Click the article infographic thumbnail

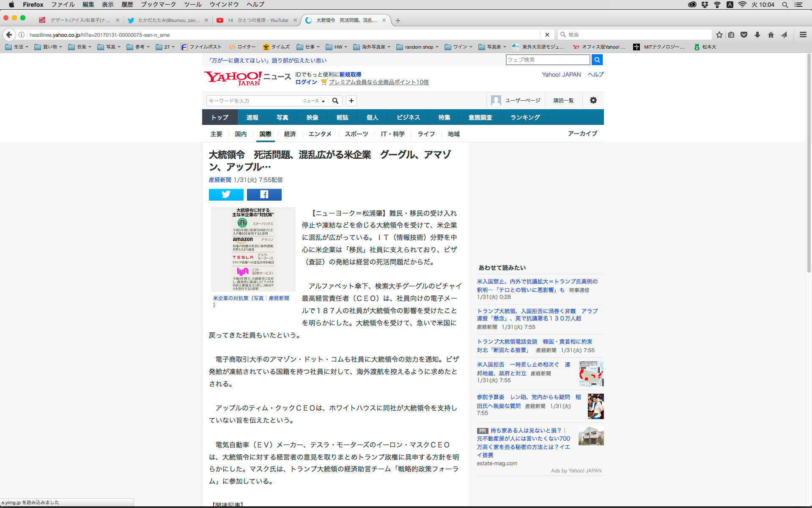pyautogui.click(x=253, y=249)
